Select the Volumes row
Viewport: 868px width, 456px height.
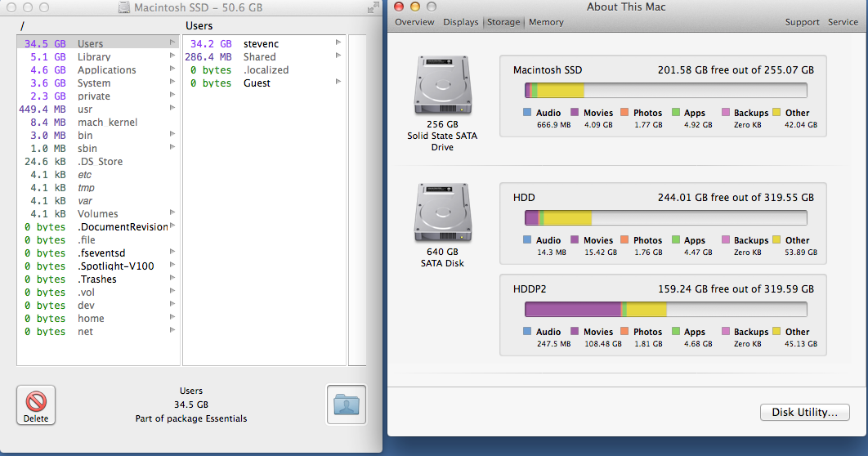click(x=98, y=213)
